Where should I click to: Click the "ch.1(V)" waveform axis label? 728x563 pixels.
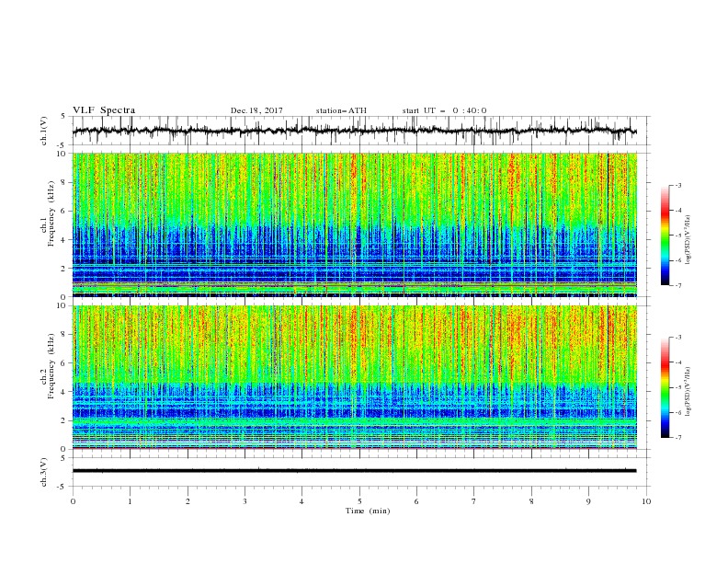coord(44,131)
